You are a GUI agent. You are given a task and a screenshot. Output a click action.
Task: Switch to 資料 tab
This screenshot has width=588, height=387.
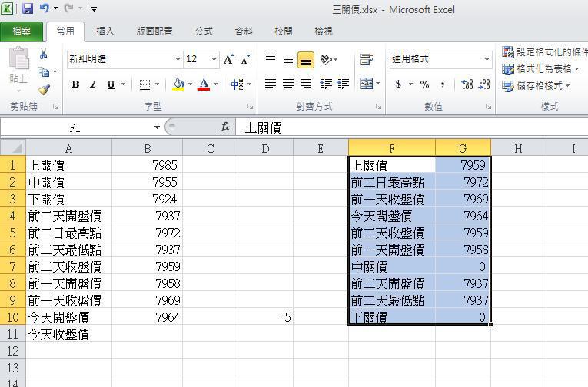pyautogui.click(x=244, y=31)
